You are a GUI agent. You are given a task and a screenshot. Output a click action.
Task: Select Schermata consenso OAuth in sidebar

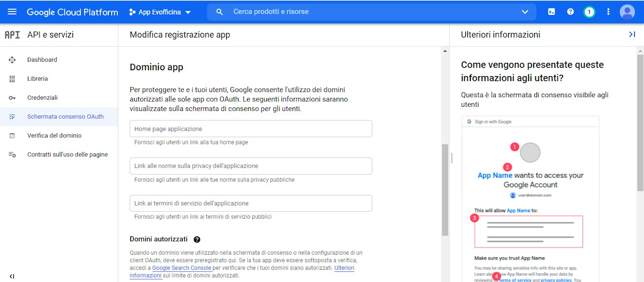[59, 116]
